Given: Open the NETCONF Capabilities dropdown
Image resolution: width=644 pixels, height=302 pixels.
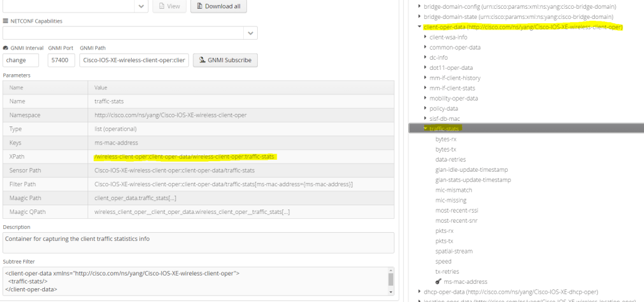Looking at the screenshot, I should tap(250, 33).
